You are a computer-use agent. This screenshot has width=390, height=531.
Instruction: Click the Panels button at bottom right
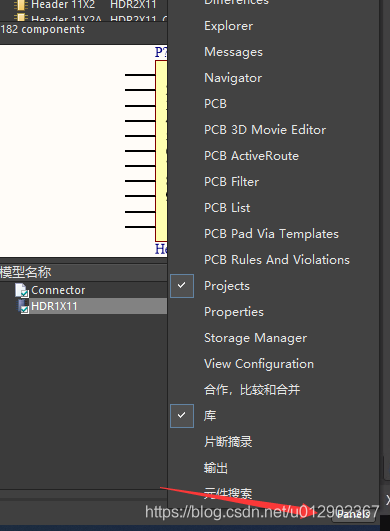click(353, 514)
